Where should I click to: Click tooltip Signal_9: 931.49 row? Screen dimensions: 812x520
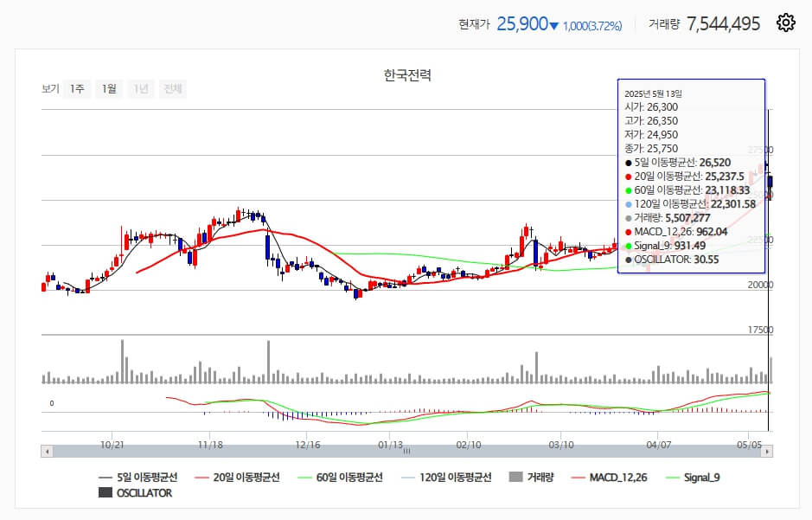pos(665,246)
